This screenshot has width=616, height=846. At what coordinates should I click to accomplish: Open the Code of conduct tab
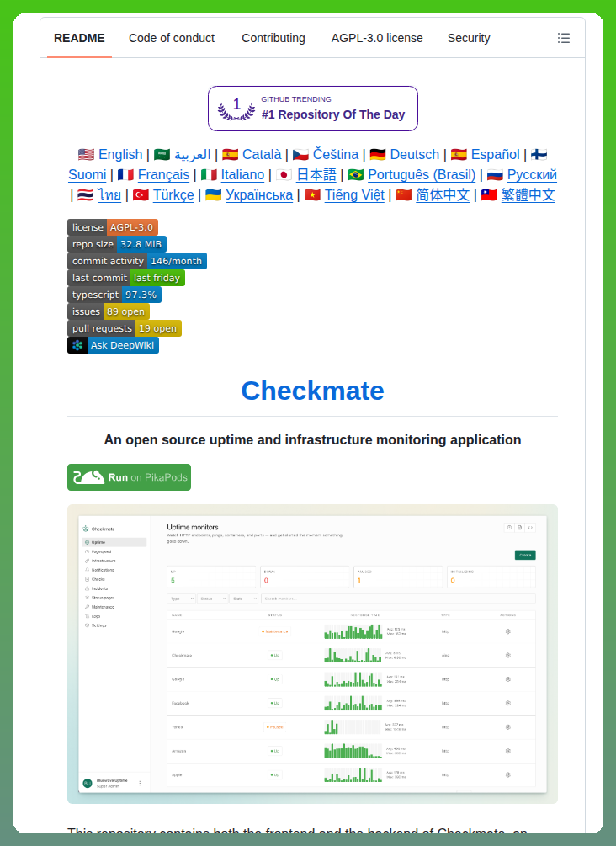point(172,39)
